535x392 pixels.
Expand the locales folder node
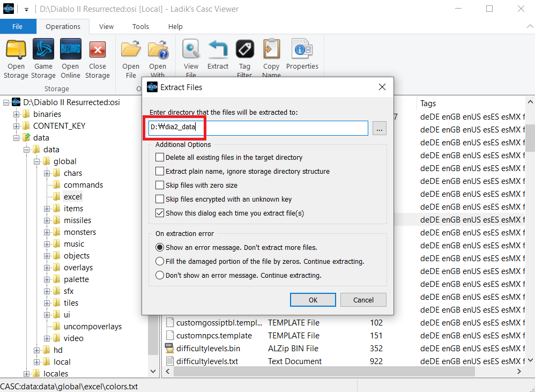(26, 374)
